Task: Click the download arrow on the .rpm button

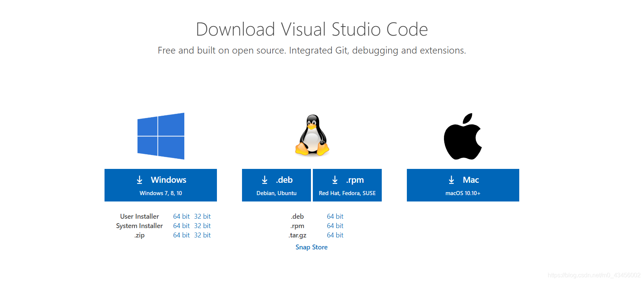Action: point(335,180)
